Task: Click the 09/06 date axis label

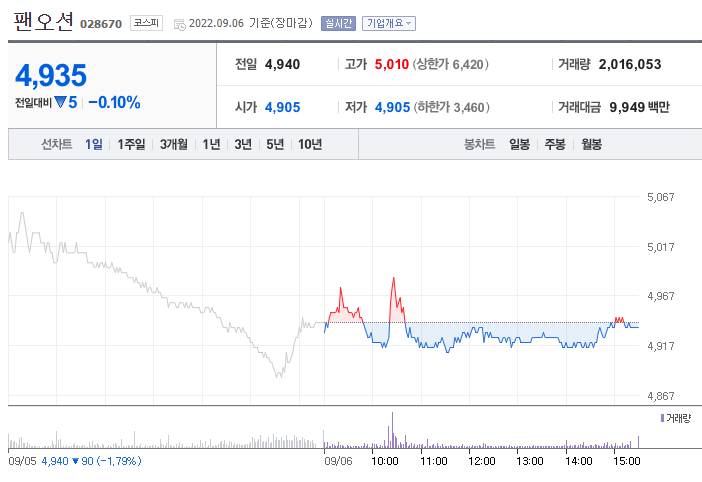Action: coord(338,461)
